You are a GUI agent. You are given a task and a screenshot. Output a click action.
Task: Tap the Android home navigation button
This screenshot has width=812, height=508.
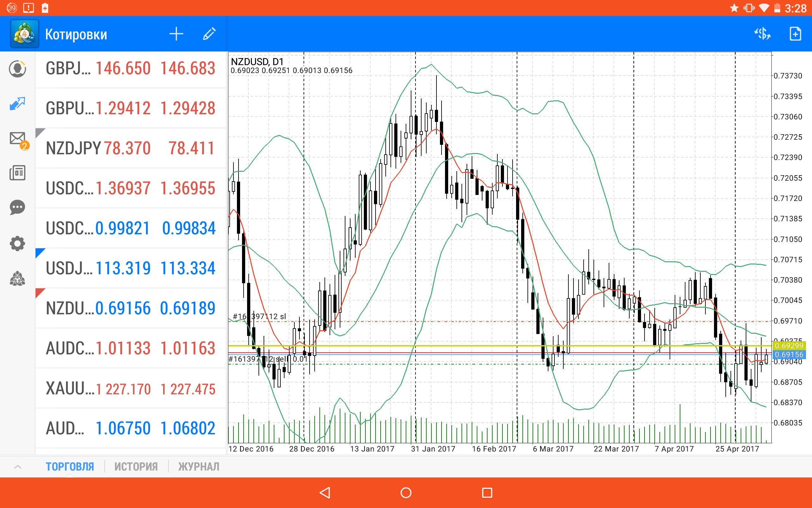coord(406,492)
